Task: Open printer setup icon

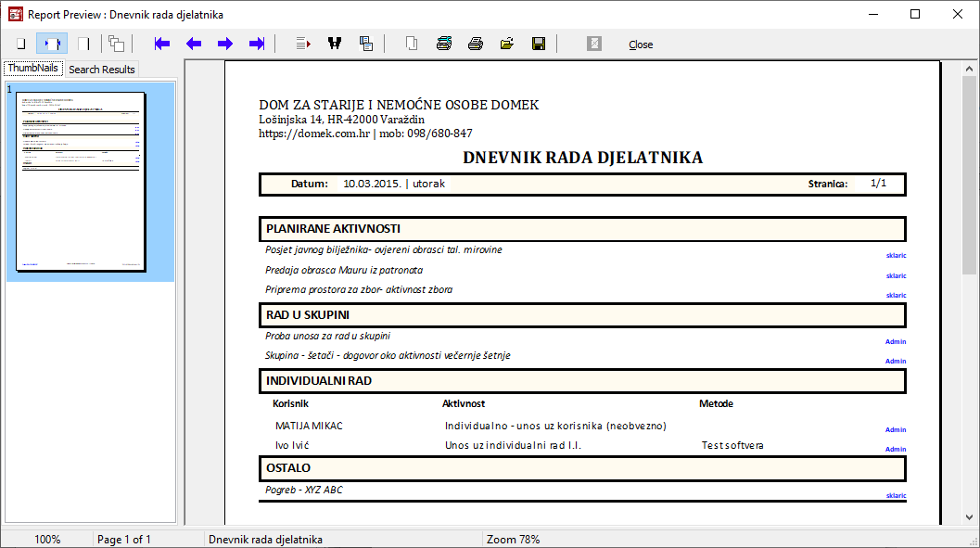Action: click(x=444, y=44)
